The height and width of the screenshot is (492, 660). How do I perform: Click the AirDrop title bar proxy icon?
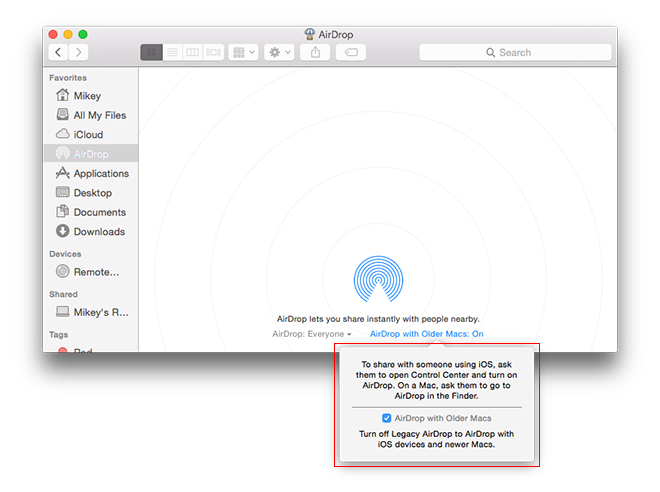(309, 34)
